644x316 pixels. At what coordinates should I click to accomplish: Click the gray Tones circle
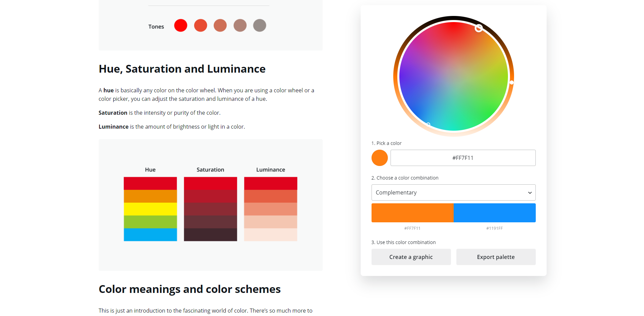tap(260, 25)
